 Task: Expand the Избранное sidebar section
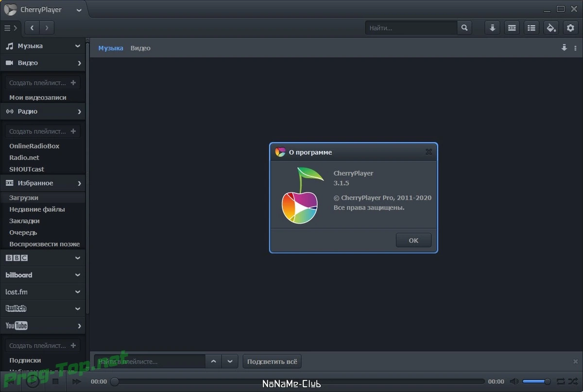(x=43, y=183)
